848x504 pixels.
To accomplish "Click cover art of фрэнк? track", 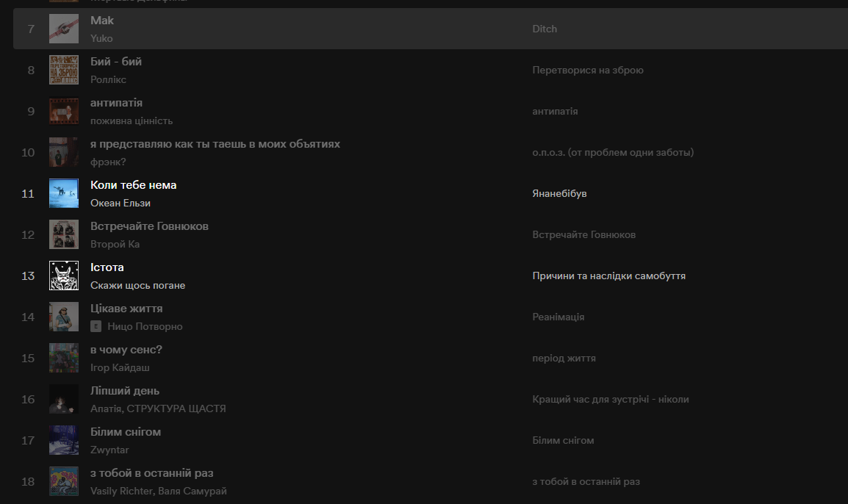I will tap(64, 152).
